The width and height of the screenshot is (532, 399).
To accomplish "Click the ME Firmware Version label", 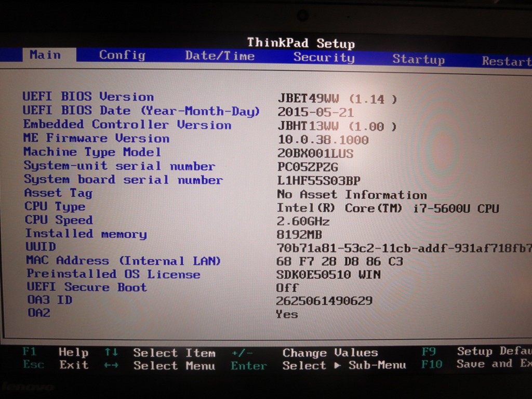I will (x=96, y=138).
